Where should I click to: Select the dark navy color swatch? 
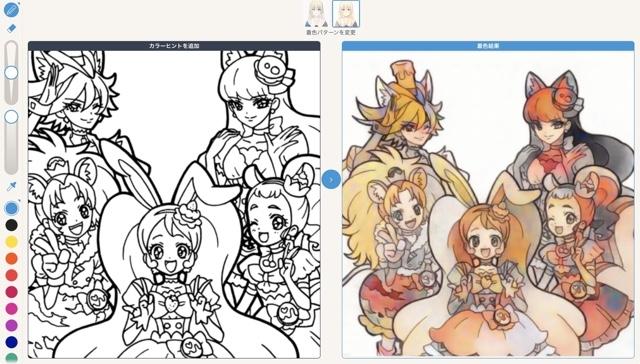11,342
